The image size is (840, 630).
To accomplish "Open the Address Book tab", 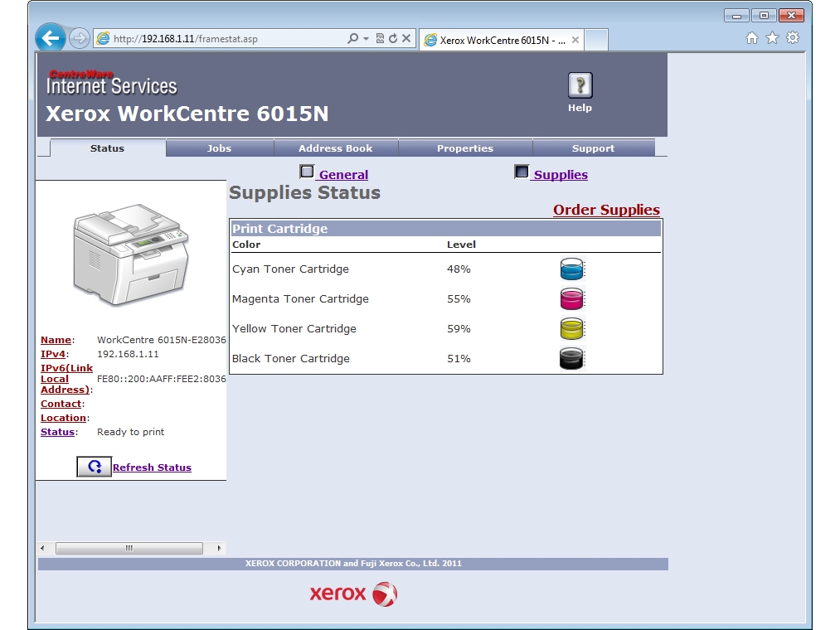I will click(335, 148).
